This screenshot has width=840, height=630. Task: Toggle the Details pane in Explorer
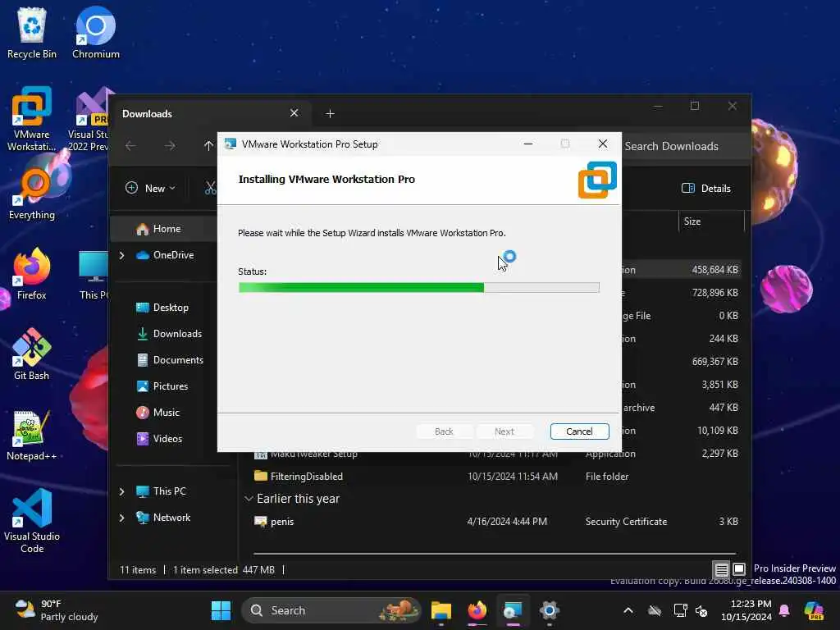(x=706, y=188)
